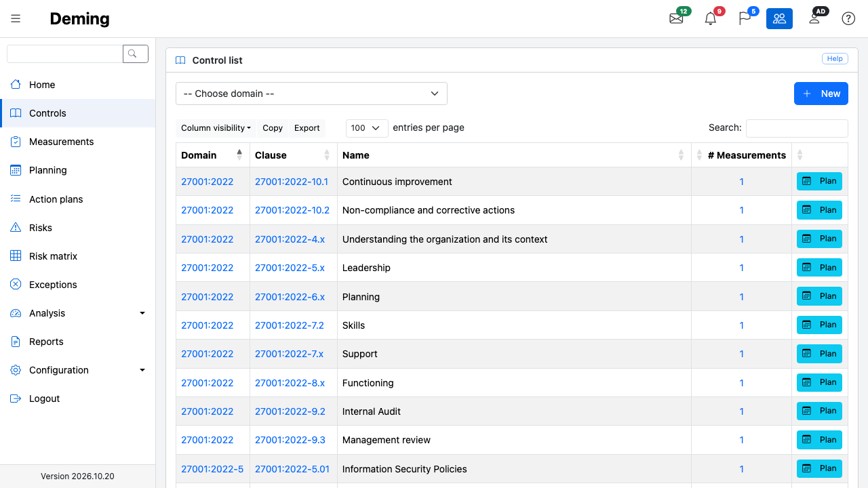Click the New control button
Image resolution: width=868 pixels, height=488 pixels.
pyautogui.click(x=821, y=94)
